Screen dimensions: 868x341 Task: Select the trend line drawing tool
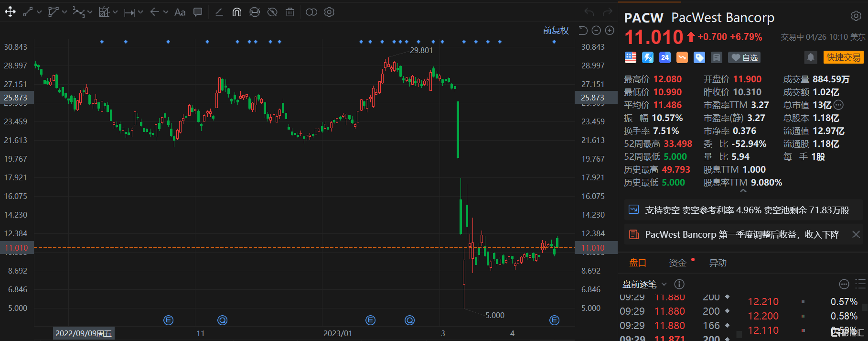pyautogui.click(x=28, y=12)
